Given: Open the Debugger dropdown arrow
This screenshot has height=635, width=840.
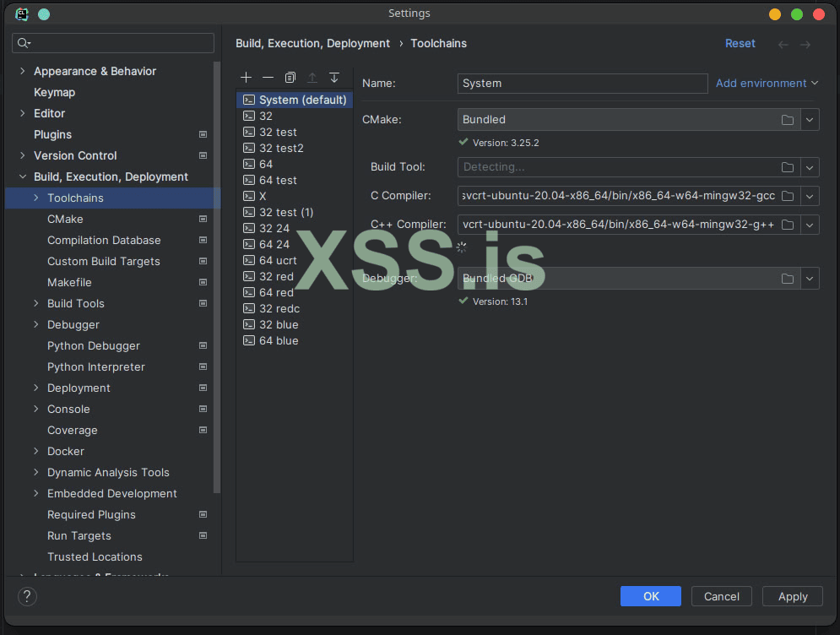Looking at the screenshot, I should [810, 279].
